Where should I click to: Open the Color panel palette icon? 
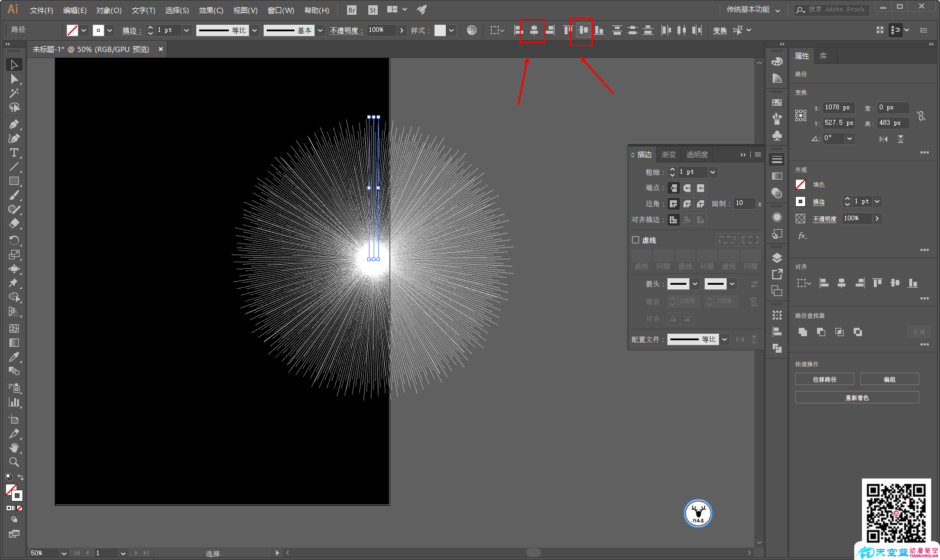click(x=777, y=61)
